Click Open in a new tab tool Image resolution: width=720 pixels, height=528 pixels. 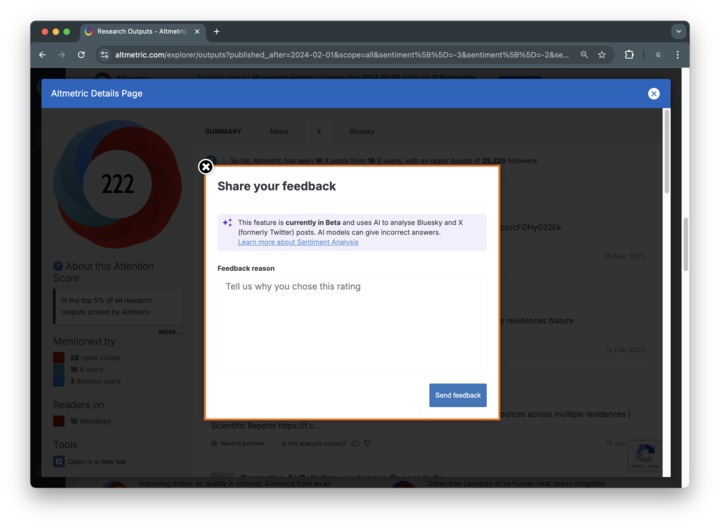coord(96,462)
